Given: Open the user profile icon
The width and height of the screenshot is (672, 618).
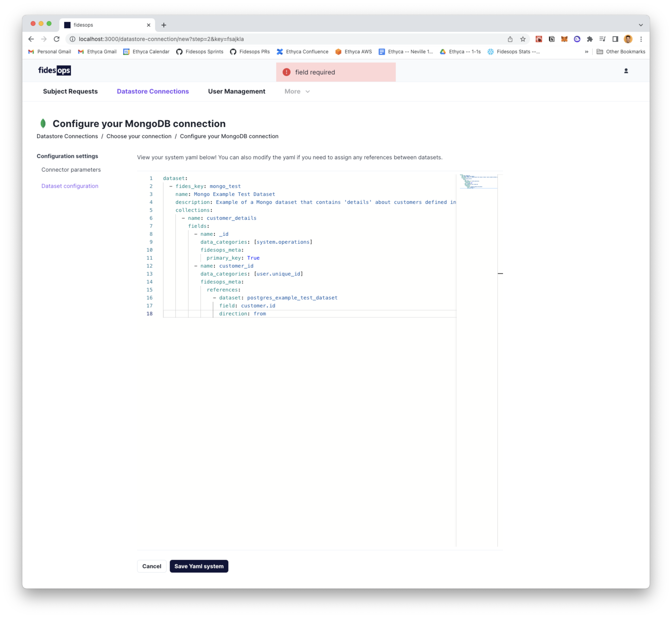Looking at the screenshot, I should (626, 71).
